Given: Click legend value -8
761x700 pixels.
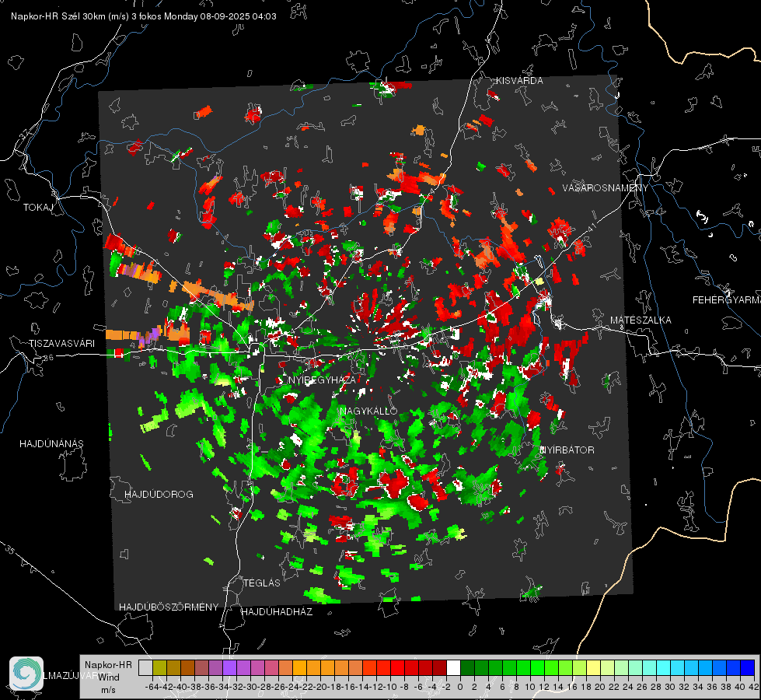Looking at the screenshot, I should 404,687.
